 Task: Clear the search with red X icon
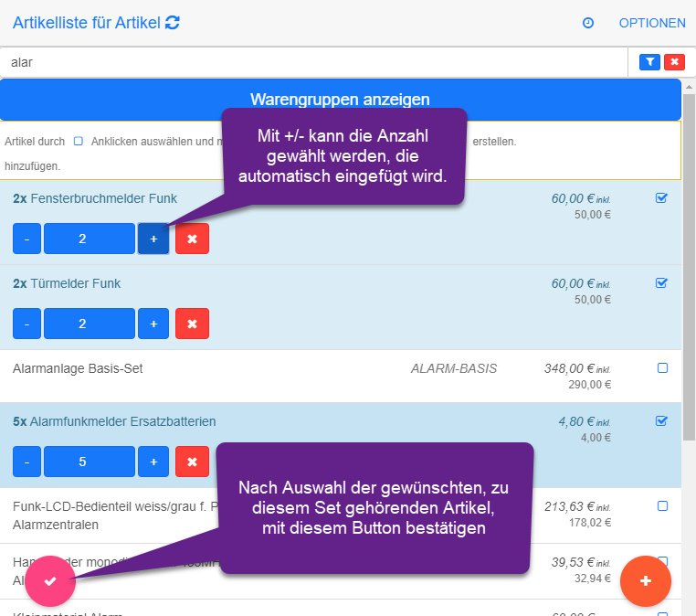tap(674, 62)
